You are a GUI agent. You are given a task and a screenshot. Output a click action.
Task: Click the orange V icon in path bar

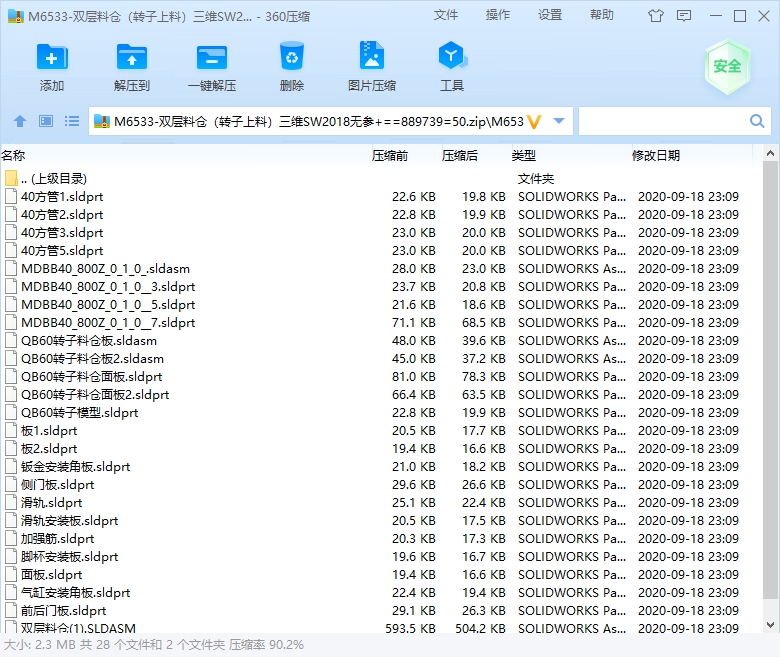point(534,121)
